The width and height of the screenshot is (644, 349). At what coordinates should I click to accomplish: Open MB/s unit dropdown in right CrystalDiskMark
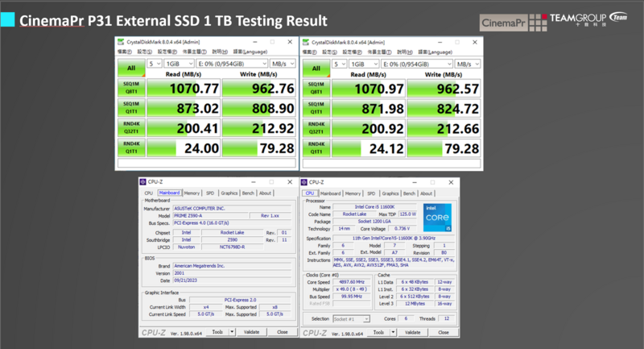click(x=468, y=64)
